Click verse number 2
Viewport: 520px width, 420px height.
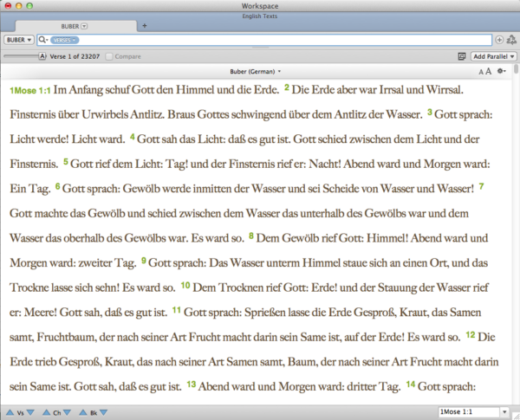287,87
